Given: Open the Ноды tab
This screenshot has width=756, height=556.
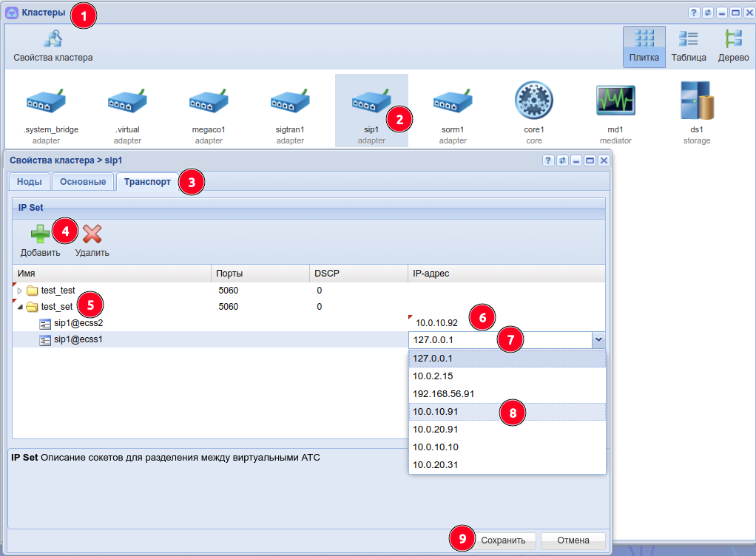Looking at the screenshot, I should point(30,182).
